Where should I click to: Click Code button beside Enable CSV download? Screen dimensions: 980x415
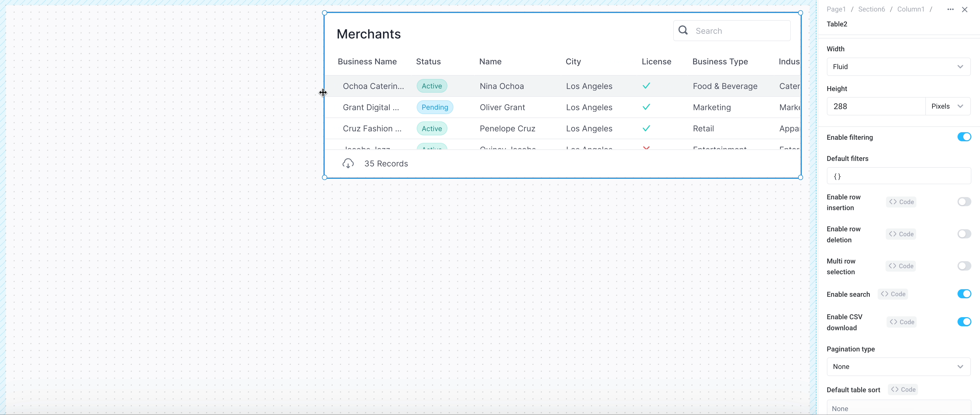tap(901, 322)
